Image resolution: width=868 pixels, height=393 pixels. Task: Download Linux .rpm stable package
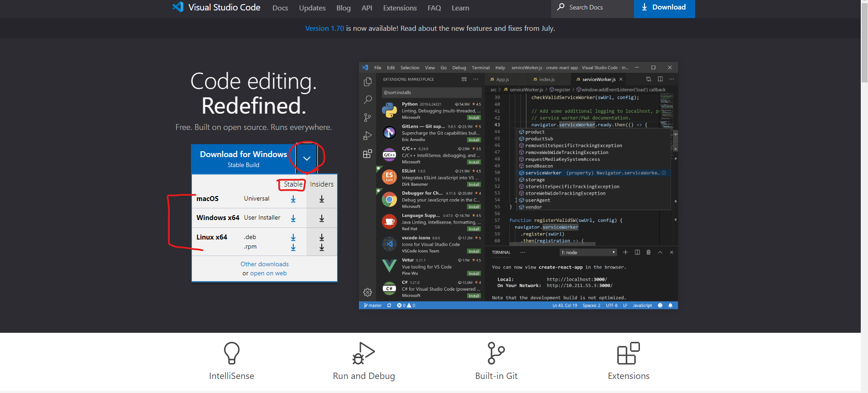click(293, 247)
